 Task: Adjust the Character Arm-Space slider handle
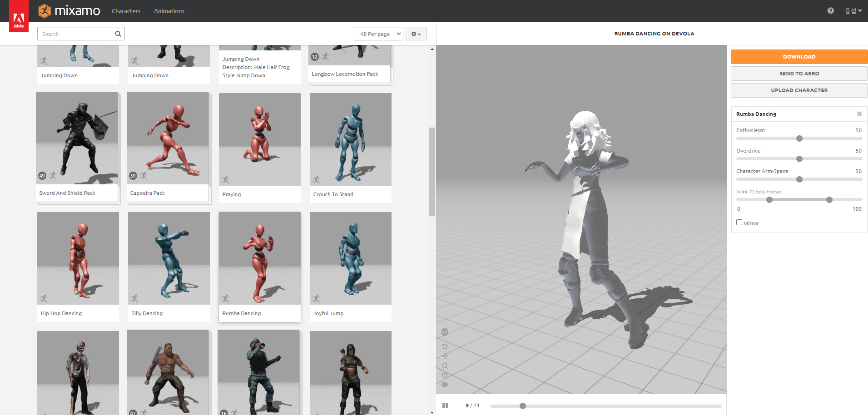coord(799,179)
